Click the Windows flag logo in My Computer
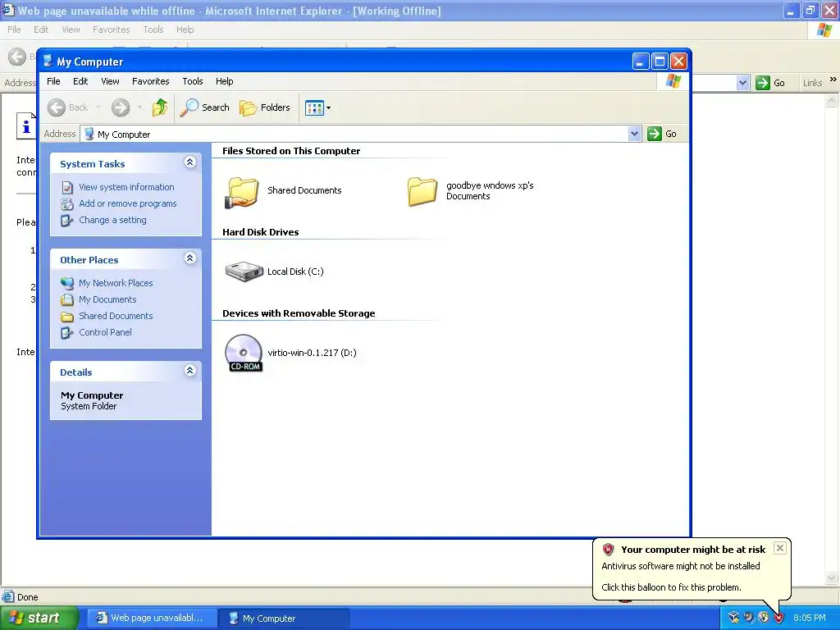The height and width of the screenshot is (630, 840). coord(673,81)
